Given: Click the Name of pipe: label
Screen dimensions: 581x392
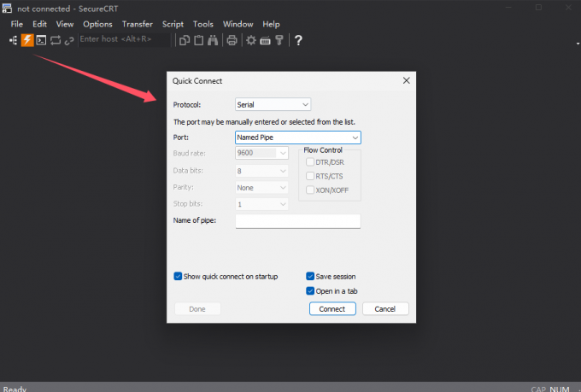Looking at the screenshot, I should click(195, 220).
